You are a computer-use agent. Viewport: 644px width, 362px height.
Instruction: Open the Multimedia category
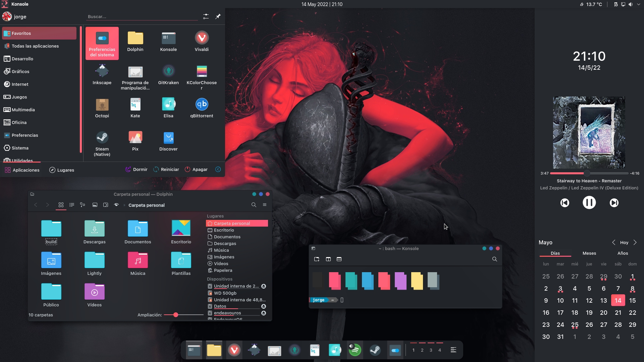pyautogui.click(x=39, y=110)
